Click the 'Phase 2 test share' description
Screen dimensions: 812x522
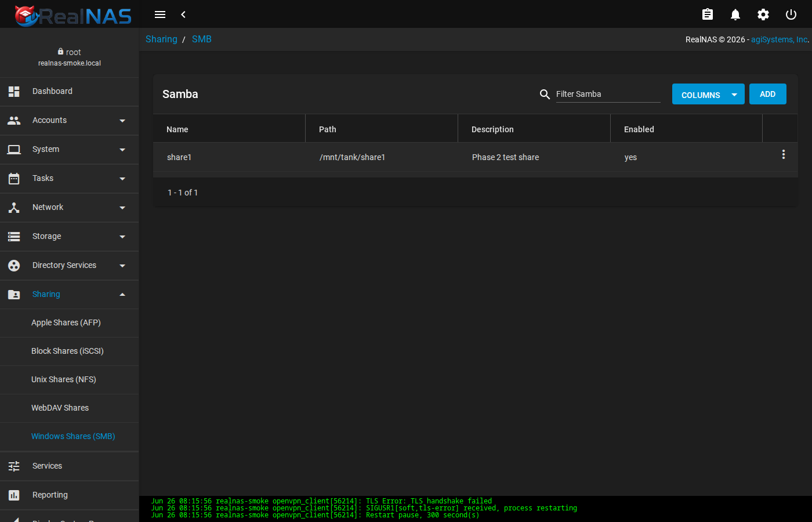(x=506, y=157)
